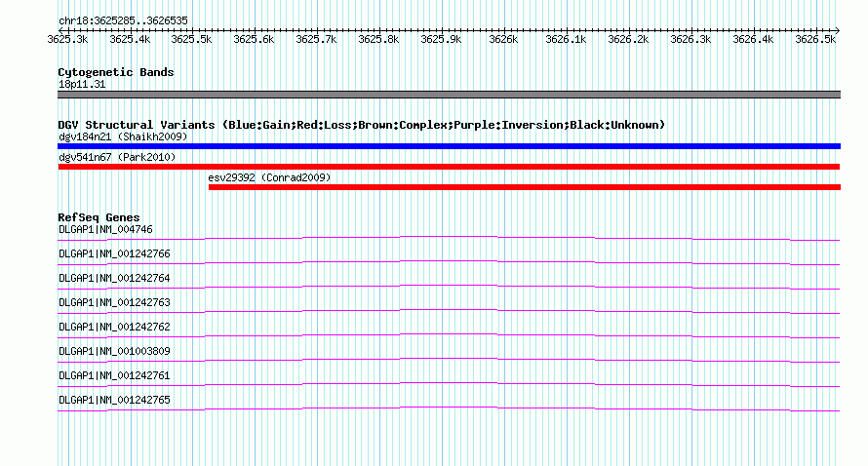Click the 3626.3k ruler tick label
868x466 pixels.
690,39
